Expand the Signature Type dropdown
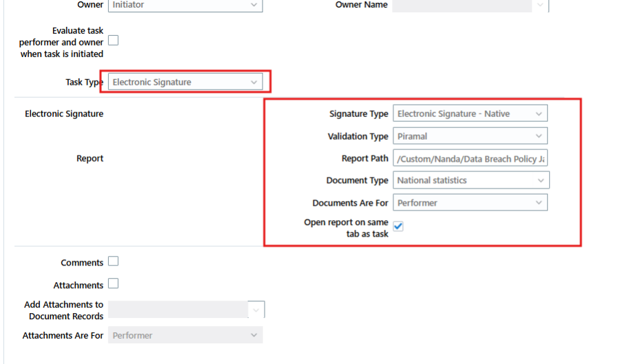The width and height of the screenshot is (620, 364). (x=470, y=114)
